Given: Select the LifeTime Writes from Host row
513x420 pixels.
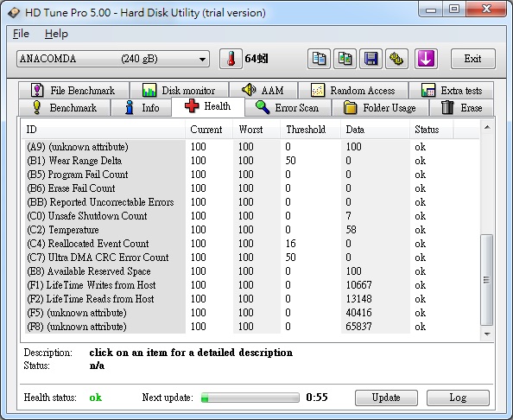Looking at the screenshot, I should 252,285.
